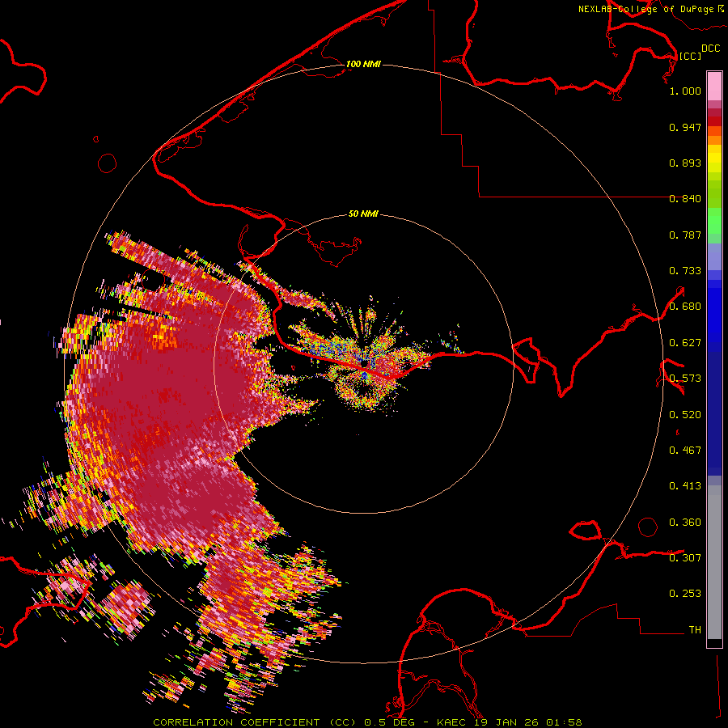Click the 50 NMI range ring label
The width and height of the screenshot is (728, 728).
coord(363,214)
